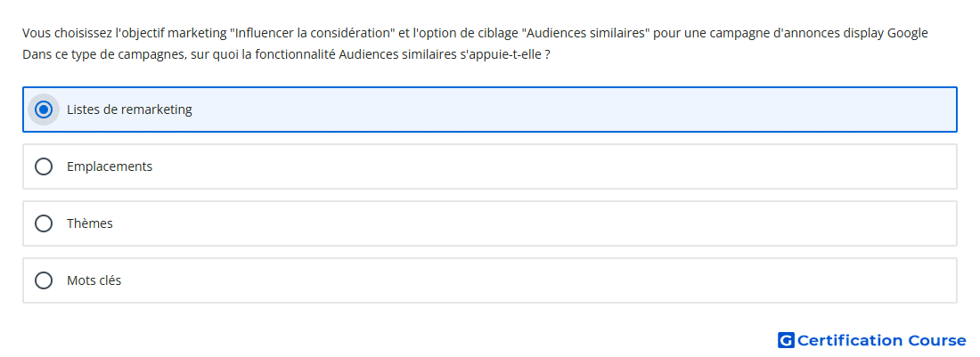This screenshot has height=357, width=980.
Task: Click the words "display Google" in the question
Action: click(886, 33)
